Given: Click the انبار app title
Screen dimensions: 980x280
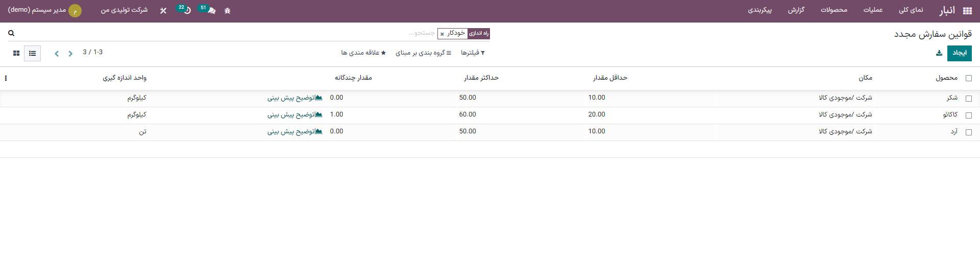Looking at the screenshot, I should click(947, 11).
